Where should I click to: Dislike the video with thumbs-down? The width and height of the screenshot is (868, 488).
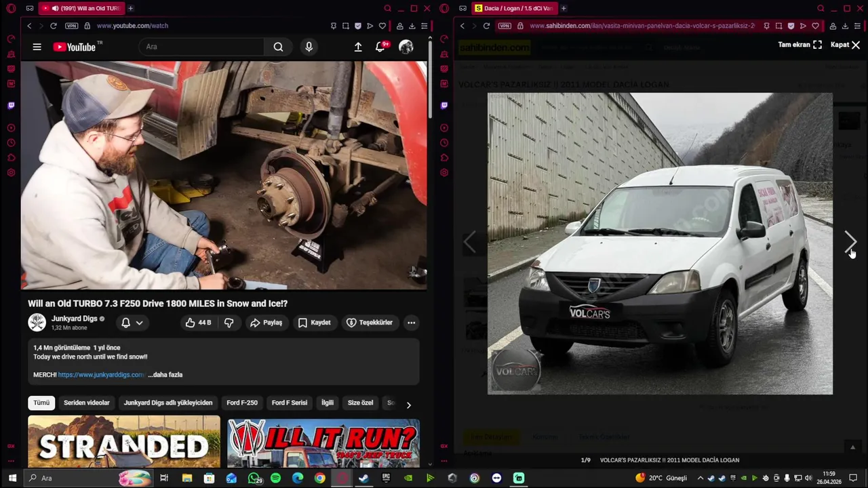(x=229, y=323)
